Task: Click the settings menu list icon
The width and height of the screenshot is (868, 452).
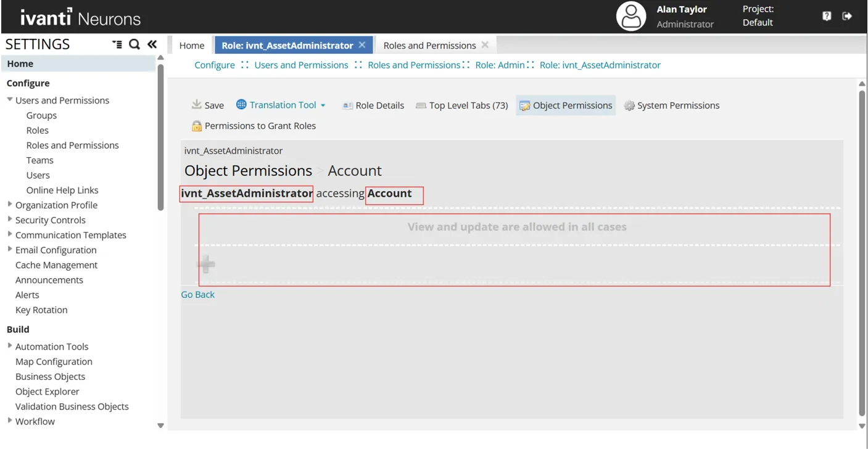Action: (117, 44)
